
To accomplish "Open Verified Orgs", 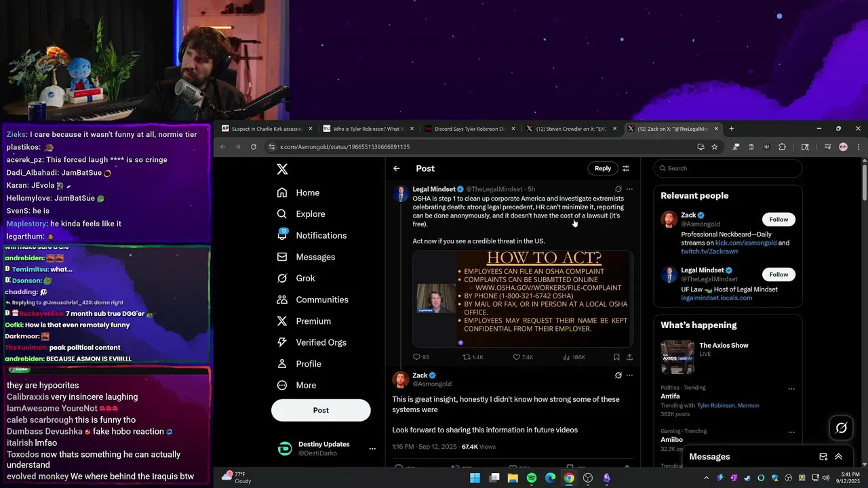I will click(312, 342).
